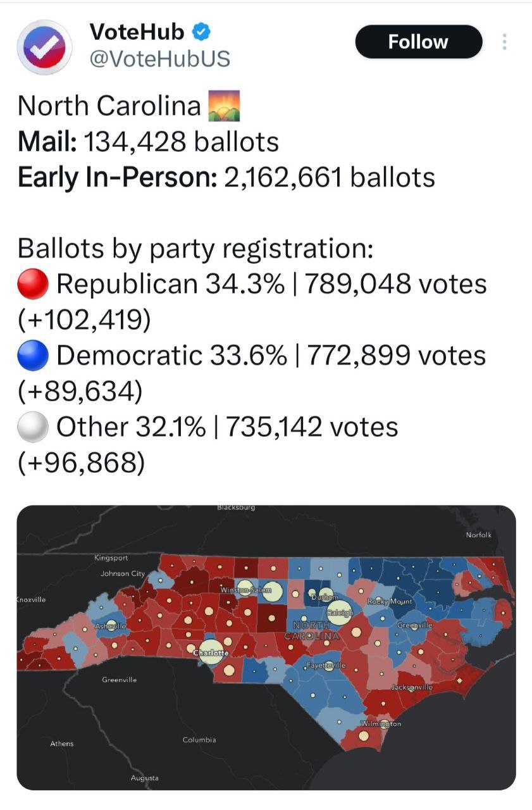Click the blue Democratic circle emoji
Viewport: 532px width, 810px height.
tap(33, 356)
